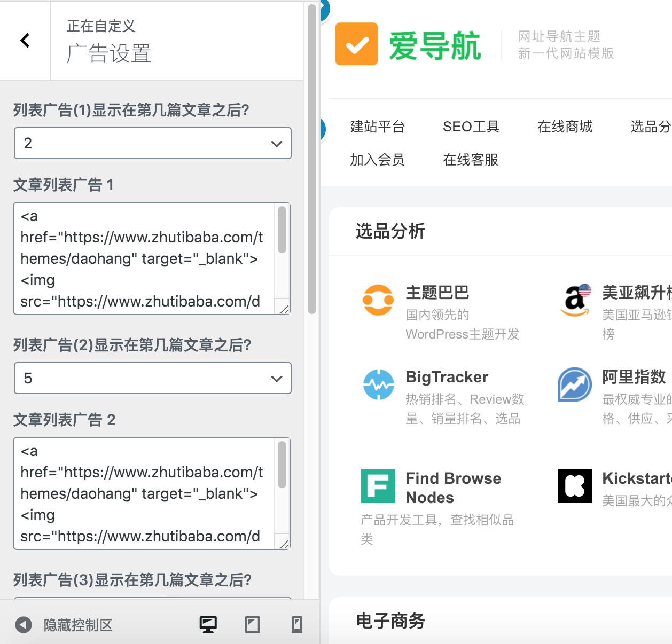Click the 阿里指数 blue chart icon

pyautogui.click(x=575, y=384)
